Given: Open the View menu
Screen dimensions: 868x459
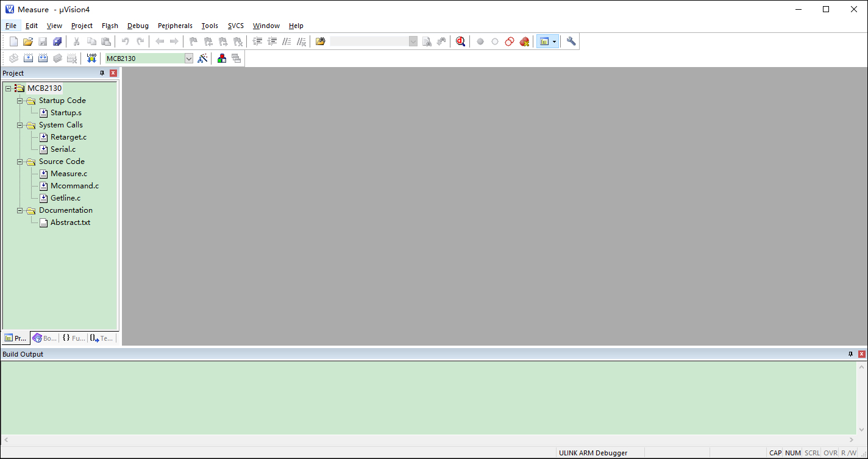Looking at the screenshot, I should pyautogui.click(x=54, y=26).
